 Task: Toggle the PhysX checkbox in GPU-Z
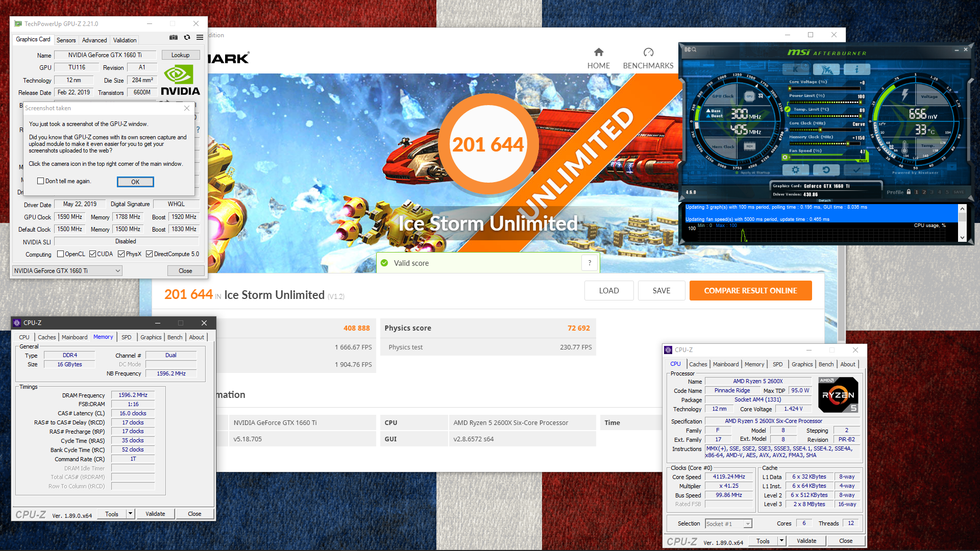[x=121, y=254]
